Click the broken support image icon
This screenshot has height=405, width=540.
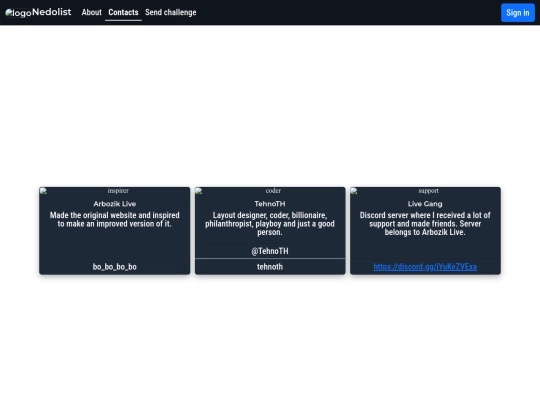coord(354,191)
